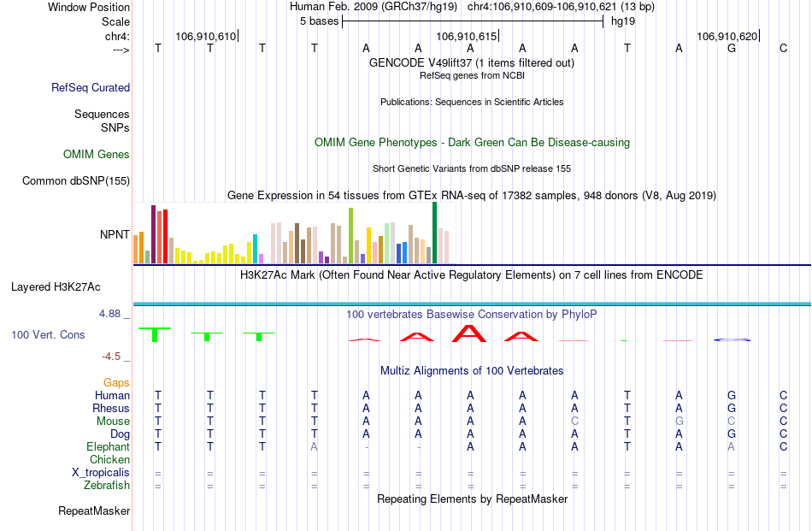This screenshot has width=812, height=531.
Task: Click the G in the Dog alignment row
Action: tap(732, 434)
